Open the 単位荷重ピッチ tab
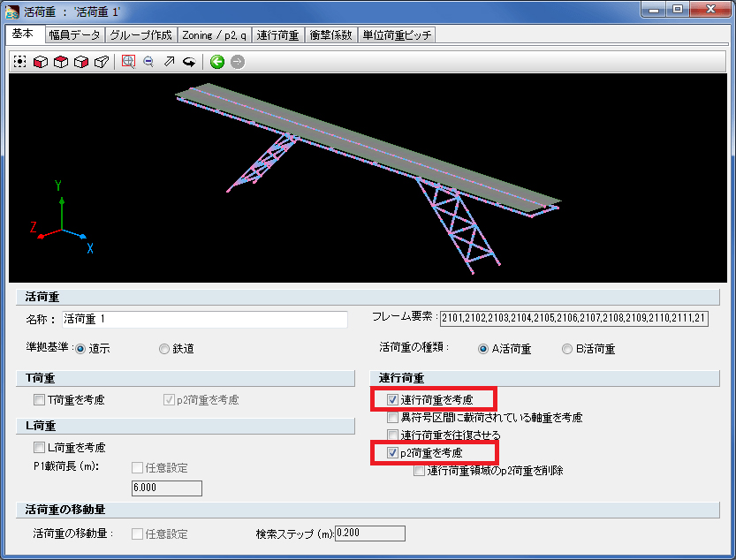736x560 pixels. [x=397, y=35]
